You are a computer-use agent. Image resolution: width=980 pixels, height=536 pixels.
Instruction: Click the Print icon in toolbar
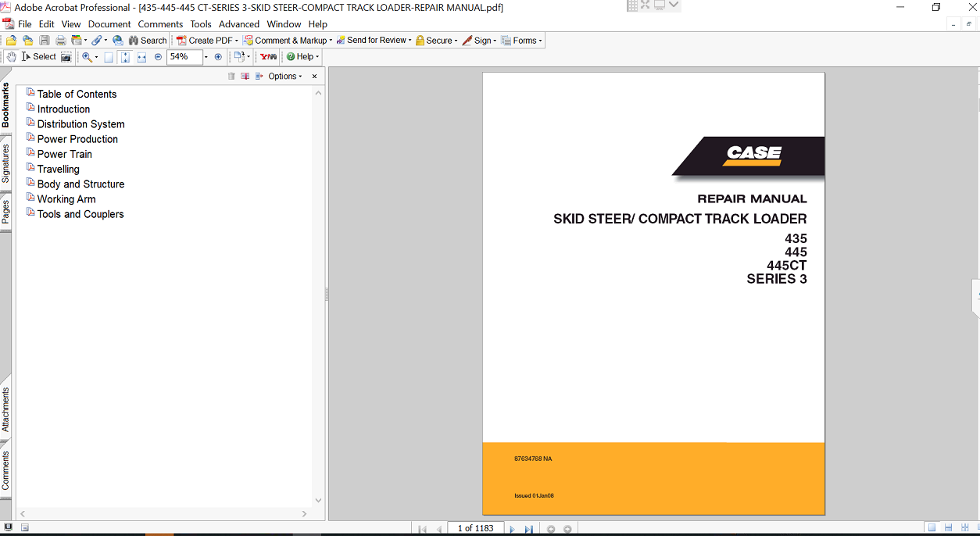click(x=60, y=41)
